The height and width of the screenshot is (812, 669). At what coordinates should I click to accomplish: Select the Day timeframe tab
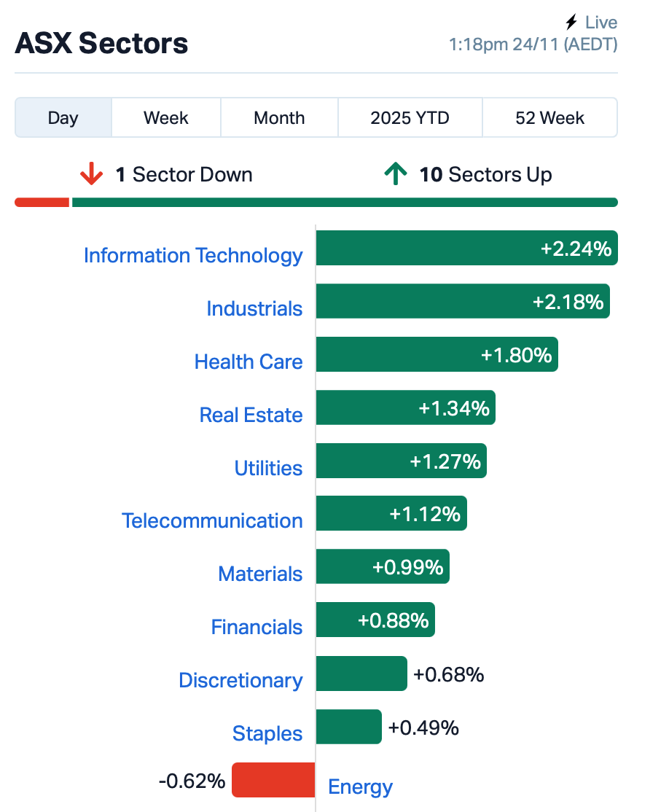63,118
